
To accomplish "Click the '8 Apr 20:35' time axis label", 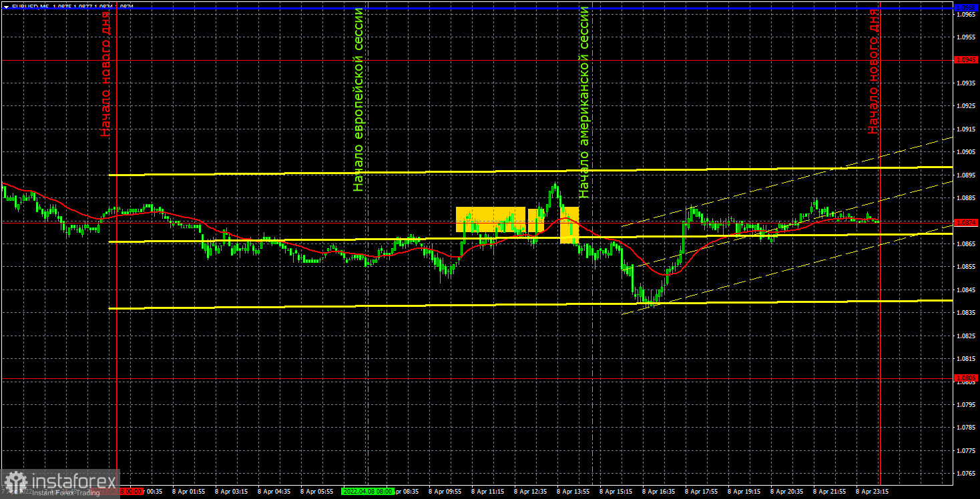I will 787,491.
